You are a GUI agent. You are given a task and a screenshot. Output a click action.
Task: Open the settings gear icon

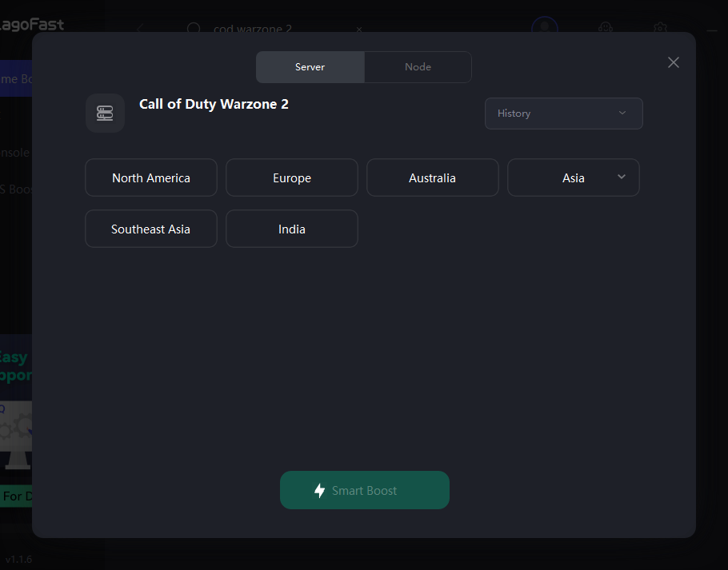point(660,28)
